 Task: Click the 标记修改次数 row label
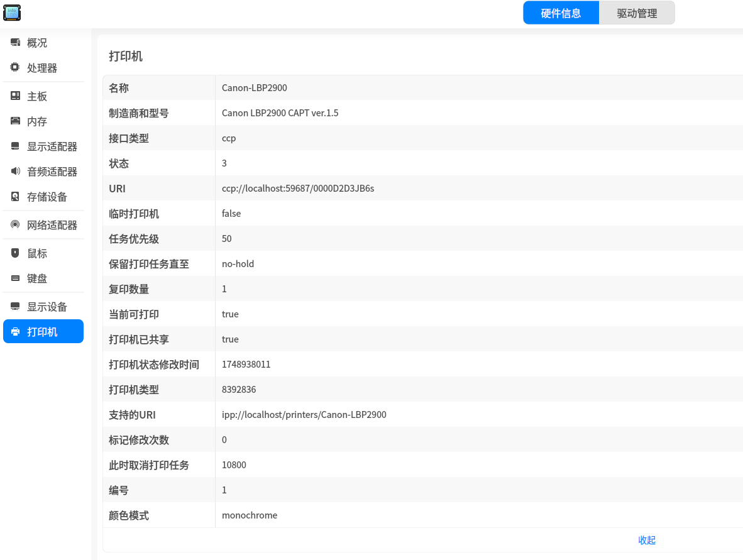[139, 440]
